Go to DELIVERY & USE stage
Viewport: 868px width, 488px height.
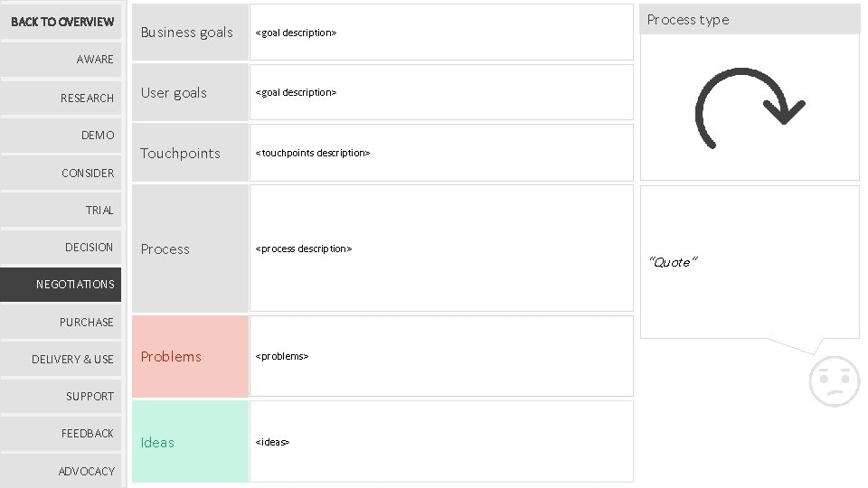coord(62,359)
